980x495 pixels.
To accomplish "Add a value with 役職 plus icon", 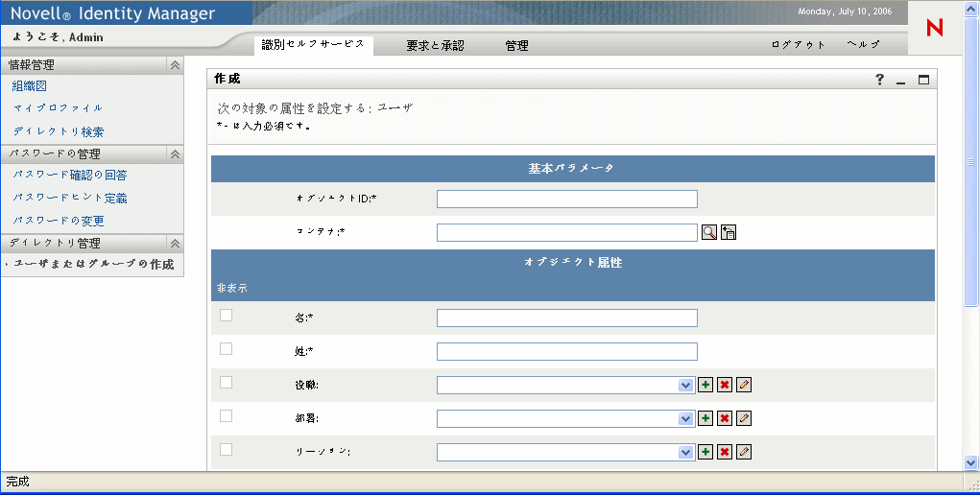I will (x=705, y=385).
